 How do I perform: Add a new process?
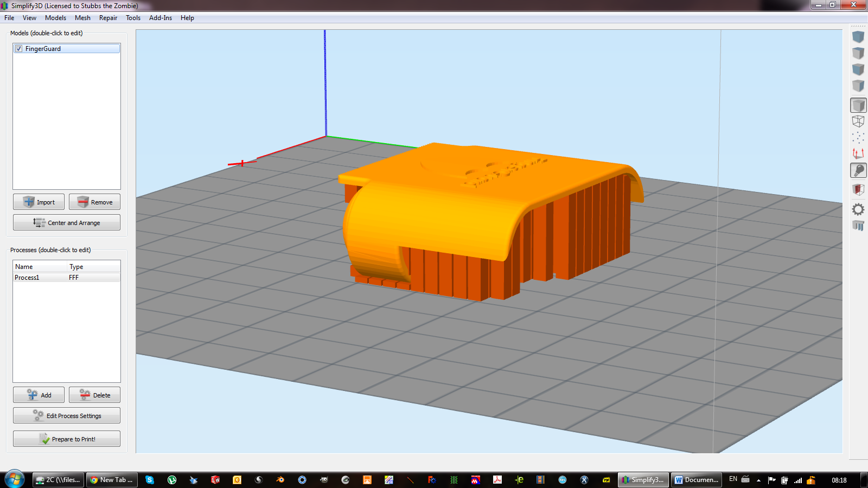(x=39, y=395)
